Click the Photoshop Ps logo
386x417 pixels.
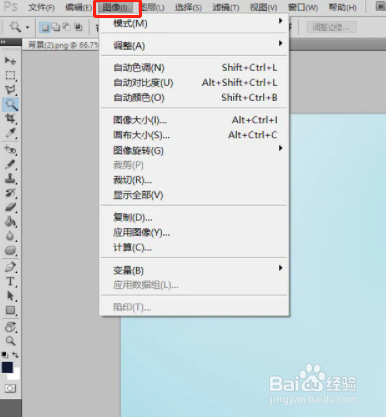click(x=11, y=6)
